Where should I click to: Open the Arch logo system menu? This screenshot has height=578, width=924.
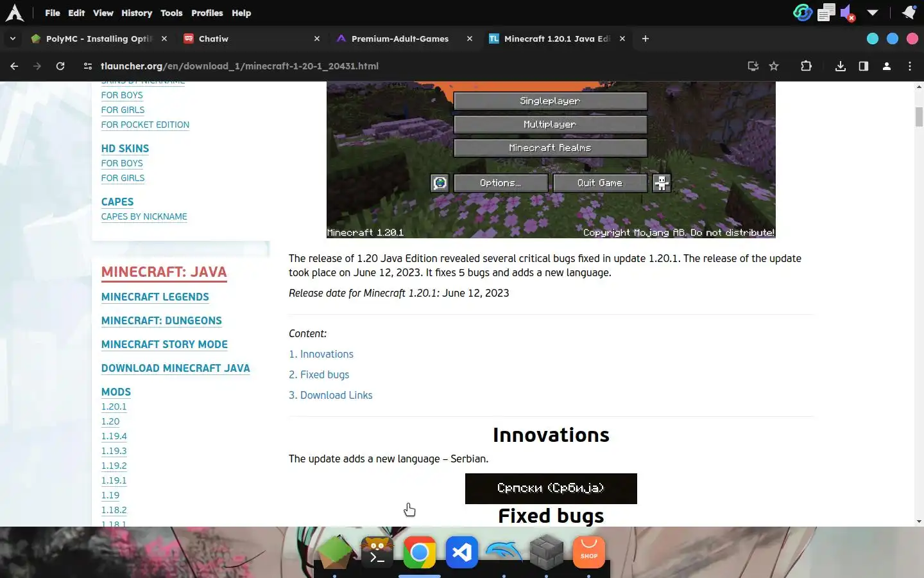[x=14, y=13]
